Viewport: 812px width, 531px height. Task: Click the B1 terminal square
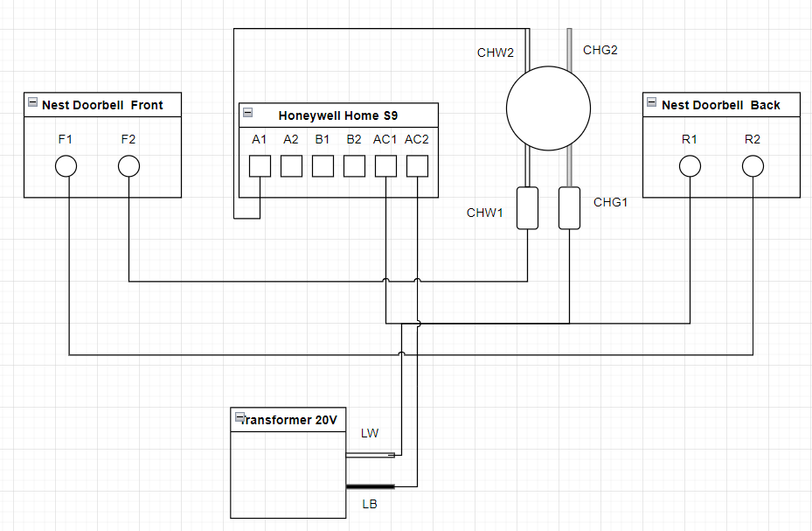pyautogui.click(x=323, y=166)
